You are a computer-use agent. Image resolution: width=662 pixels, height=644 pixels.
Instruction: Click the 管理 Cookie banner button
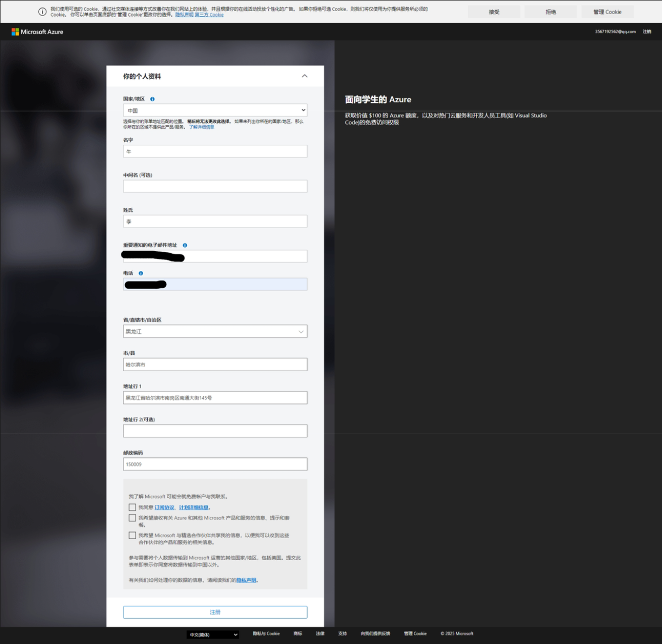(x=607, y=12)
